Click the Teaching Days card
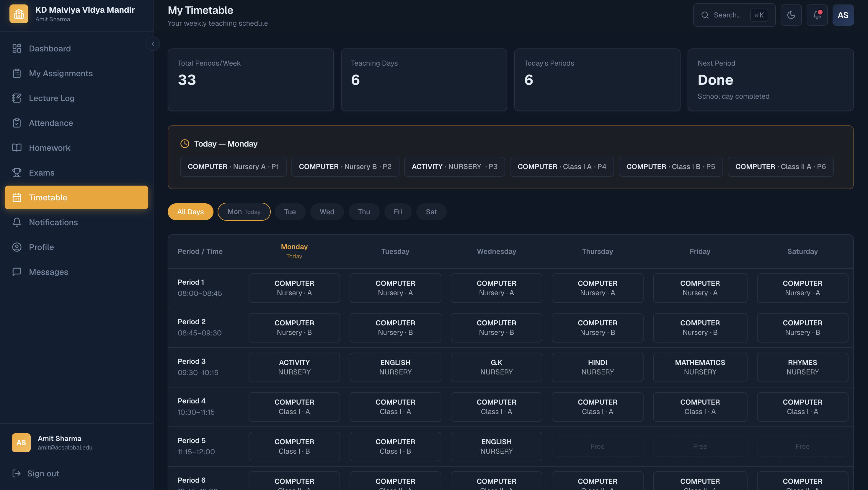 coord(424,80)
